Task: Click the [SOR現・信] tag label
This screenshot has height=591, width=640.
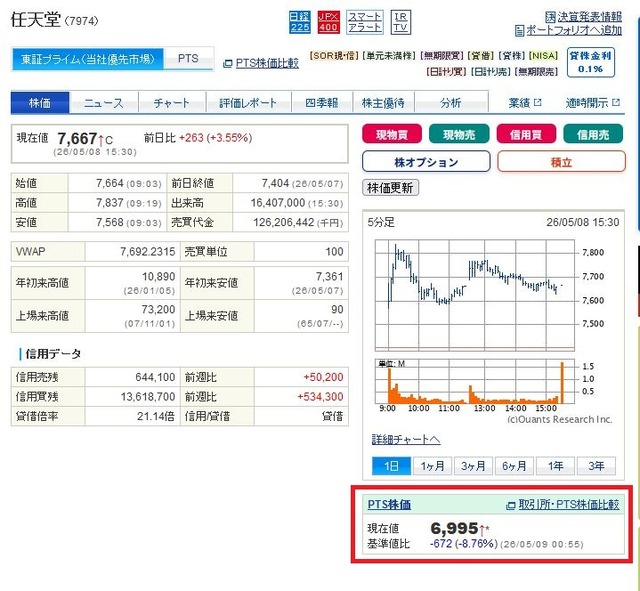Action: pos(334,56)
